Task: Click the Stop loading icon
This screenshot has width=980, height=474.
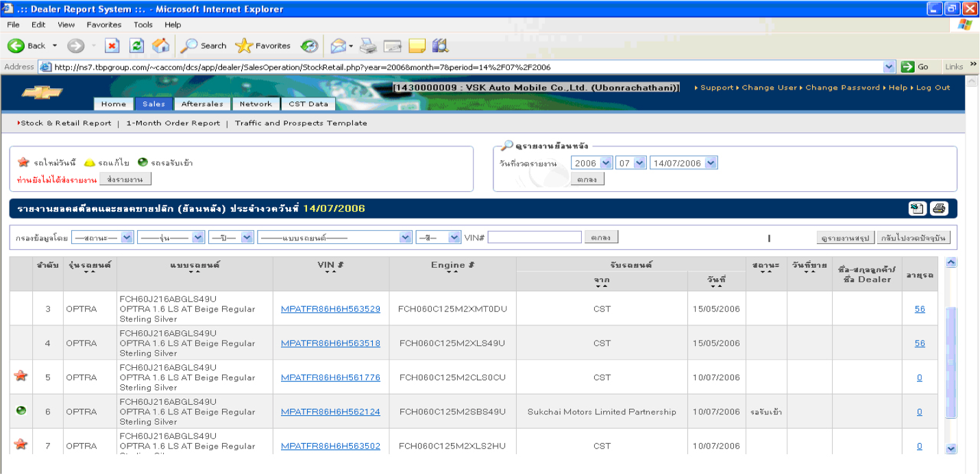Action: click(112, 46)
